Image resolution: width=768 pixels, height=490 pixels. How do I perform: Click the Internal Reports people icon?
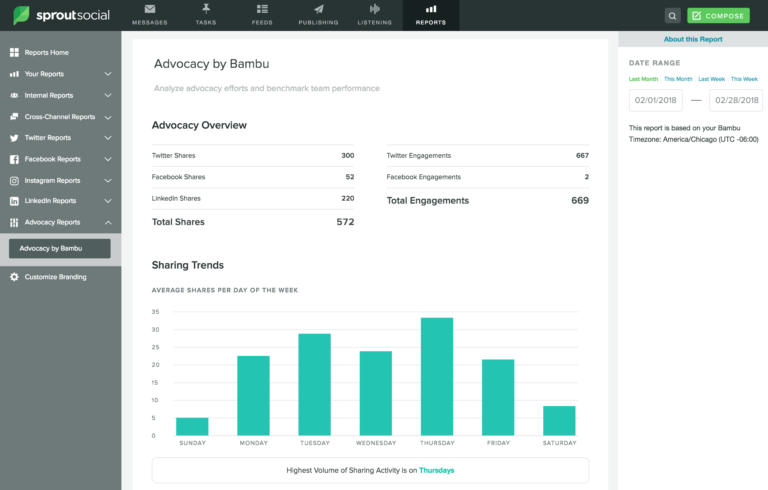(14, 96)
